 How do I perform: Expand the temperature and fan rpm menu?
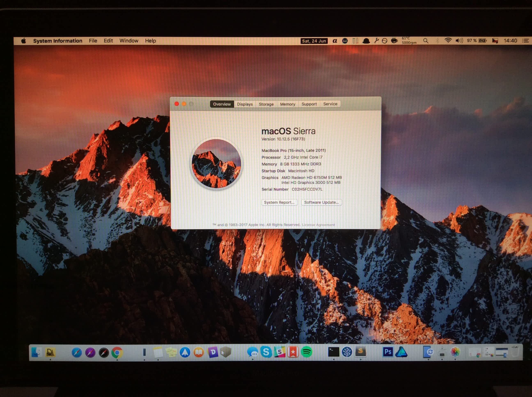[x=409, y=41]
